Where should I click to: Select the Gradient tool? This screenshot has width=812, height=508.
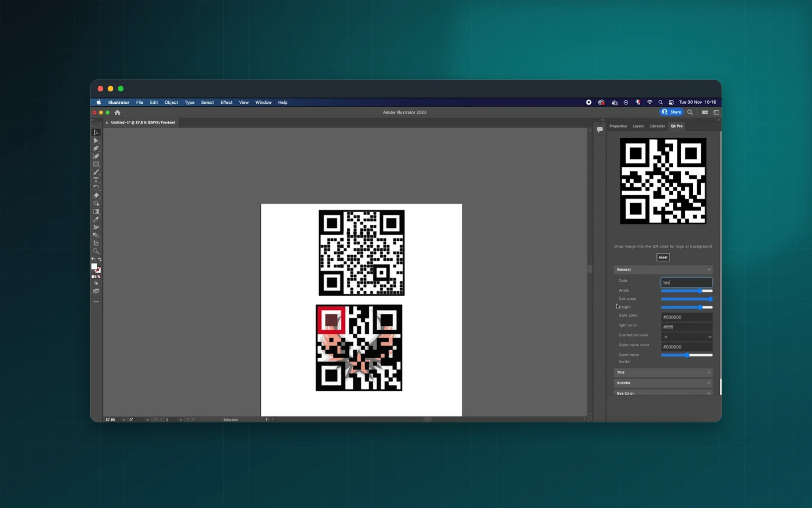point(96,212)
